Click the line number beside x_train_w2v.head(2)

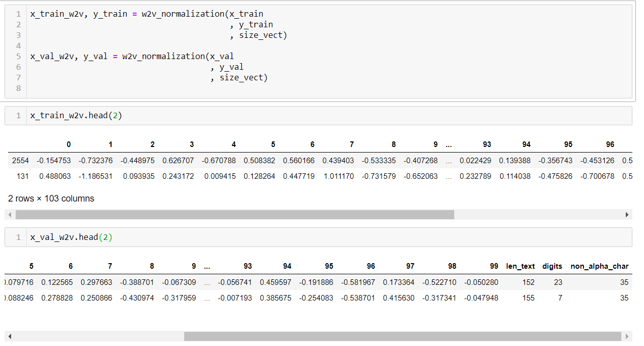point(18,116)
